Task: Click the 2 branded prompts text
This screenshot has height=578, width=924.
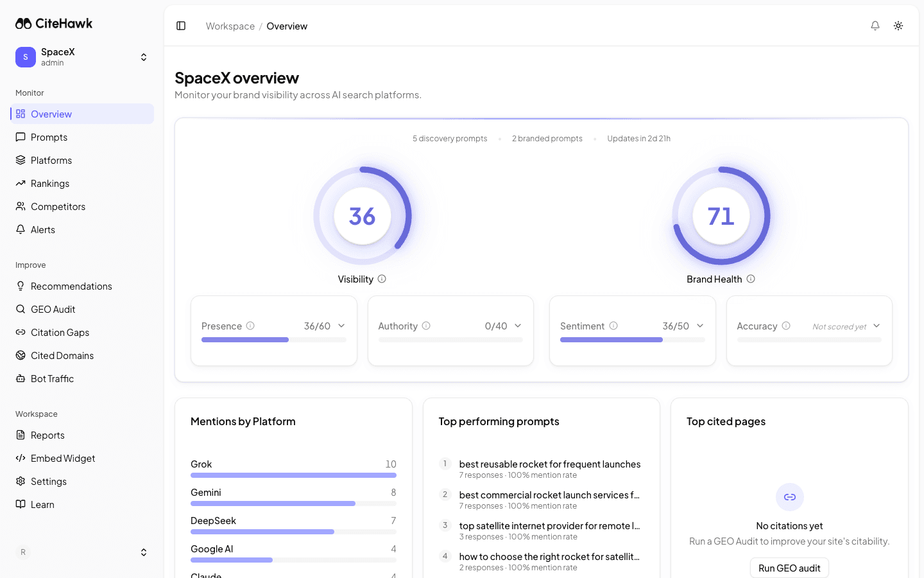Action: (547, 139)
